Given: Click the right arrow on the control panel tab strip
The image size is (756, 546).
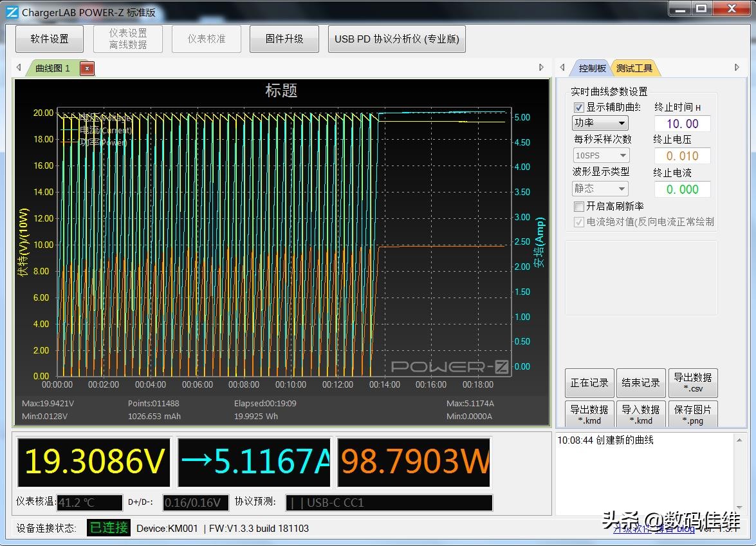Looking at the screenshot, I should click(x=737, y=67).
